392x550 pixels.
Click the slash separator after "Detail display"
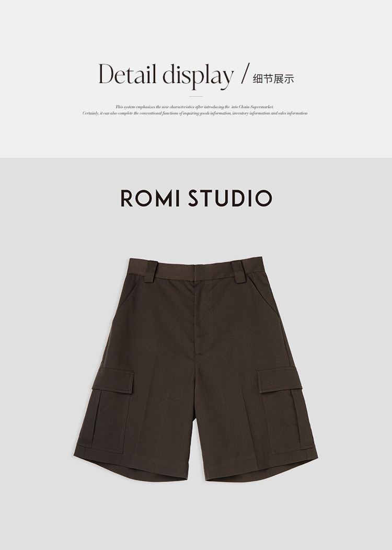[246, 73]
